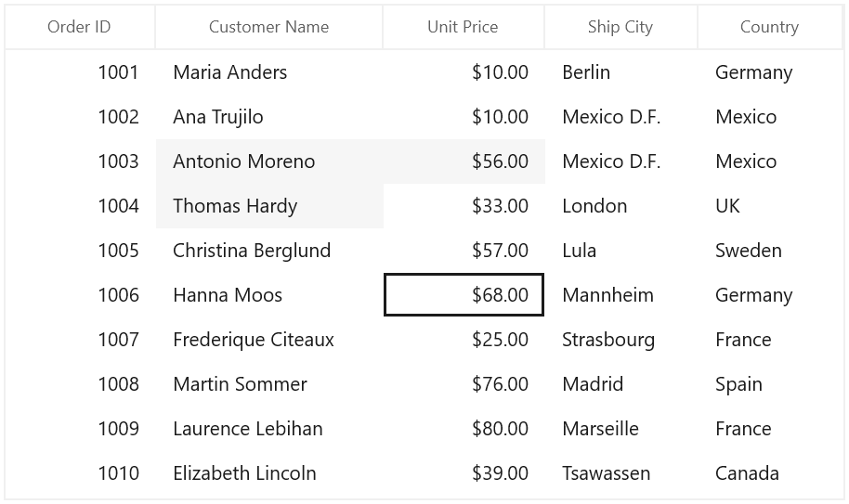The image size is (849, 504).
Task: Select the Mannheim ship city cell
Action: point(621,295)
